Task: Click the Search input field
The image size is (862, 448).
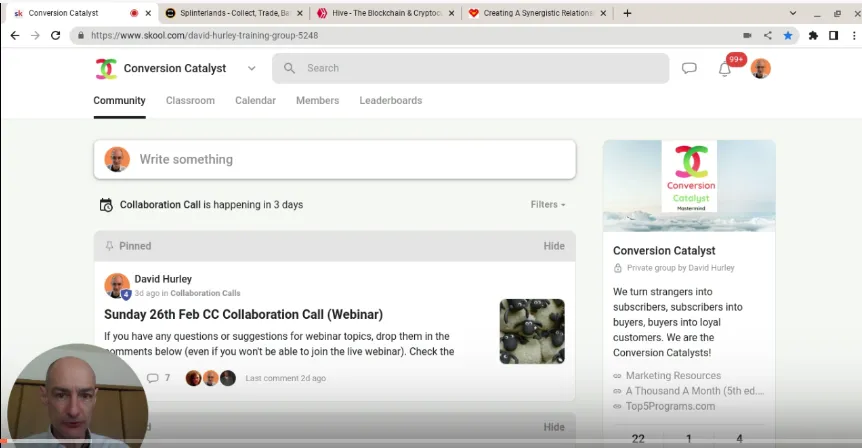Action: tap(471, 68)
